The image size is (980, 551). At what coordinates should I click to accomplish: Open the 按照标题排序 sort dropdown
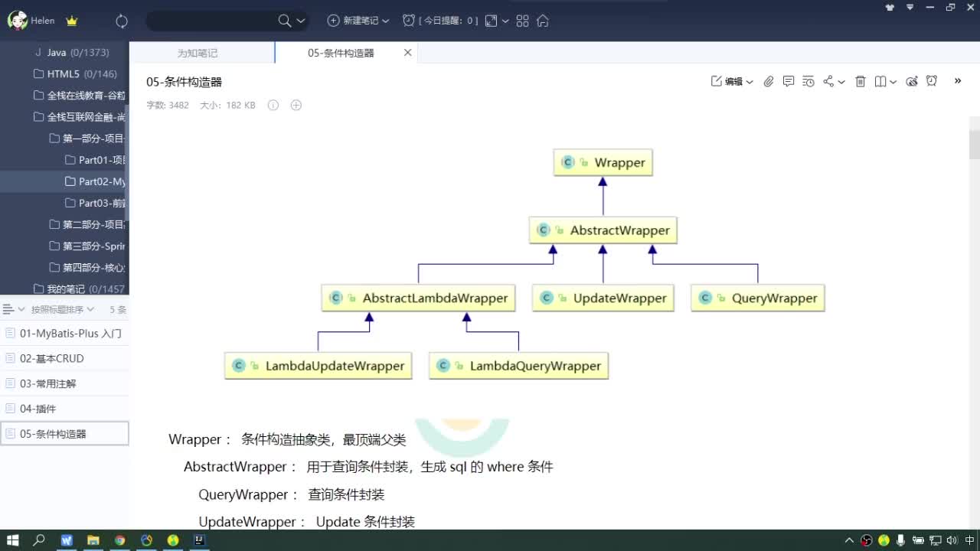[63, 309]
